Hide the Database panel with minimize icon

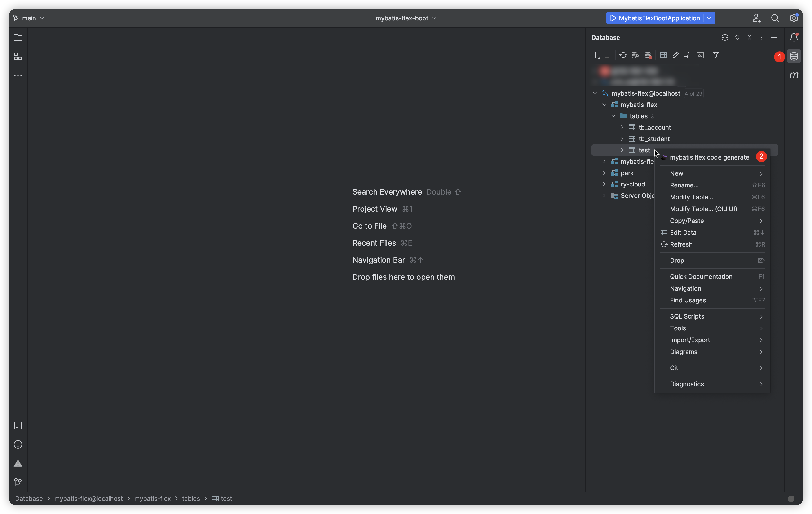tap(774, 37)
